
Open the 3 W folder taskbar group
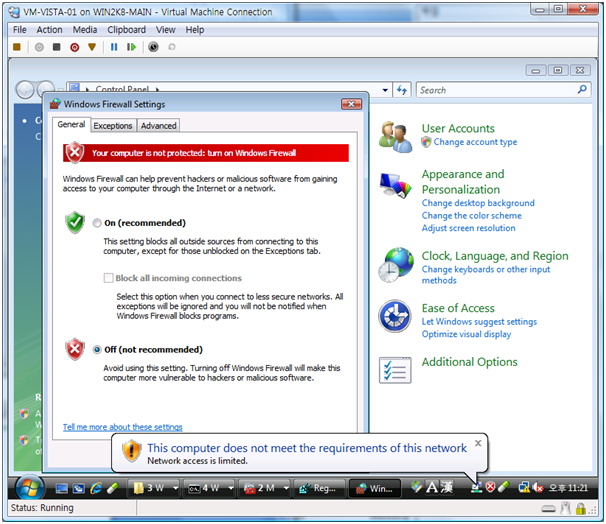pyautogui.click(x=154, y=488)
